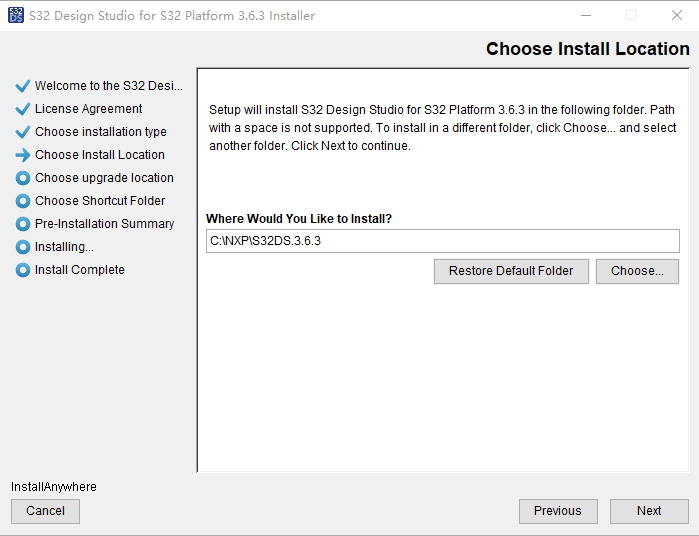Click 'Where Would You Like to Install?' label

pos(299,219)
